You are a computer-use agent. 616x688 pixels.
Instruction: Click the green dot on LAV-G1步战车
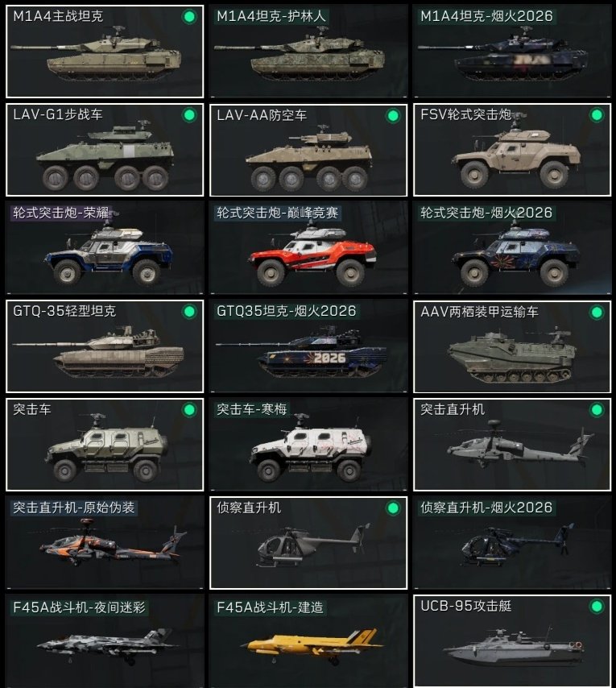(189, 115)
